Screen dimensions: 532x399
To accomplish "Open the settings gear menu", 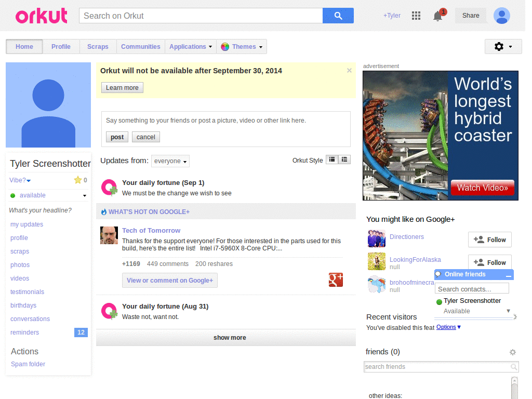I will coord(503,46).
